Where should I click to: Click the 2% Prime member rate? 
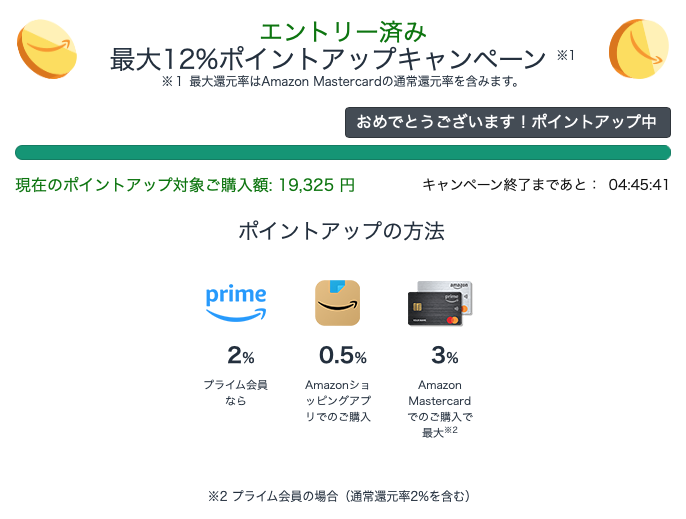241,355
